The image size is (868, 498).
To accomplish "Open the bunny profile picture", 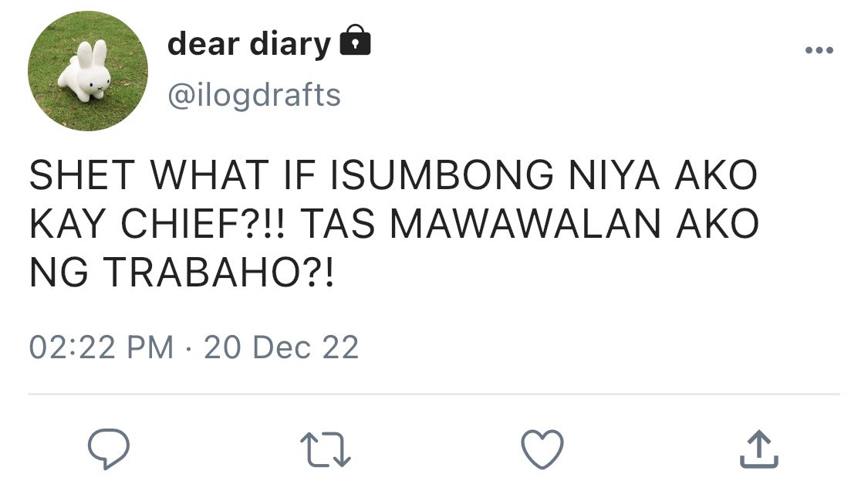I will (88, 71).
